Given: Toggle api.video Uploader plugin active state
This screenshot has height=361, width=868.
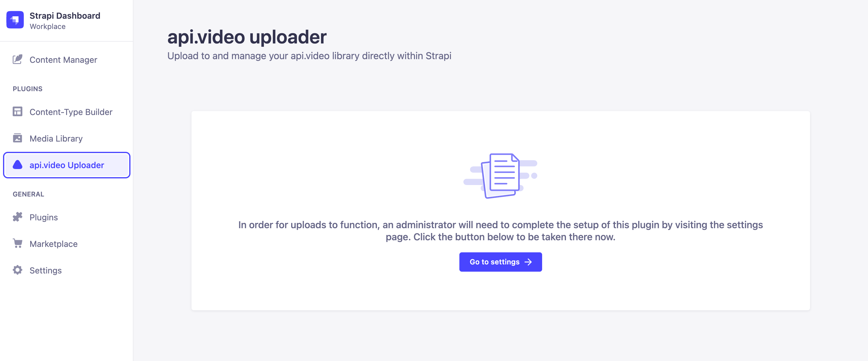Looking at the screenshot, I should point(66,165).
